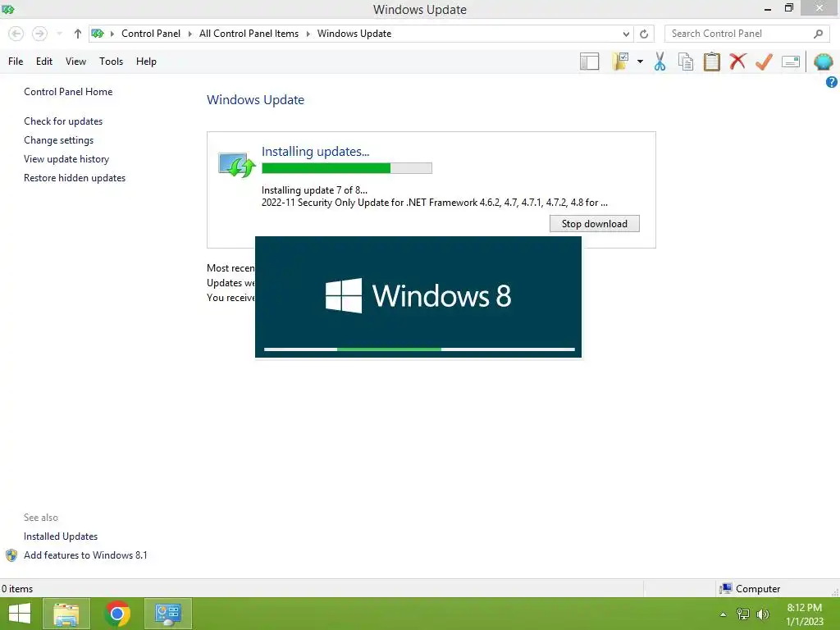This screenshot has width=840, height=630.
Task: Click Restore hidden updates
Action: pyautogui.click(x=75, y=178)
